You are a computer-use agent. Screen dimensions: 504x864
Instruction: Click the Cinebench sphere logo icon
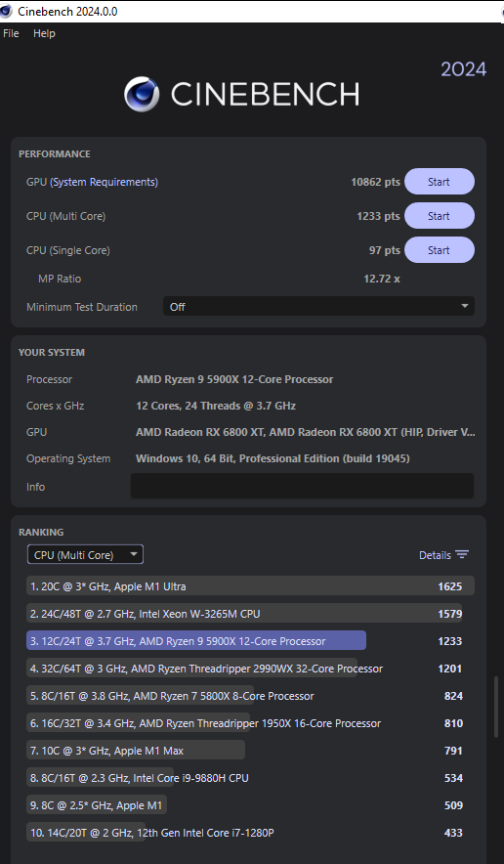(x=142, y=94)
